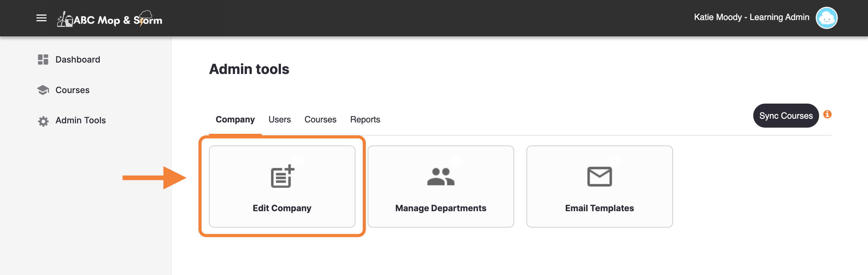Select the Company tab
Image resolution: width=868 pixels, height=275 pixels.
tap(235, 119)
